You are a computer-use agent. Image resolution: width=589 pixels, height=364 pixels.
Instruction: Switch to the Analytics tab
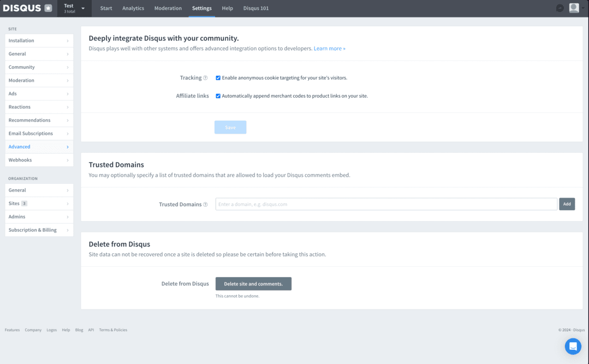click(133, 8)
